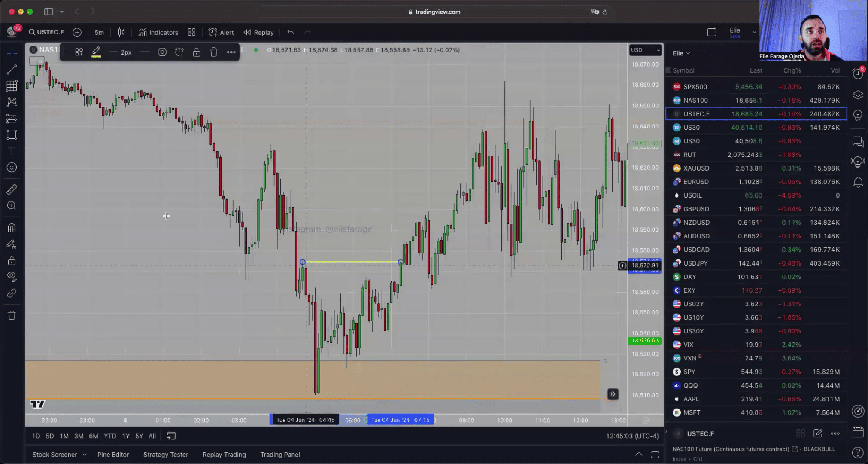Open the Pine Editor tab
868x464 pixels.
click(113, 455)
